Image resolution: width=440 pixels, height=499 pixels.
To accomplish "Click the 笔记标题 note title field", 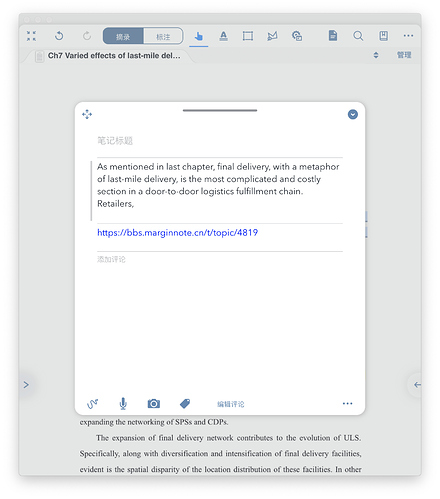I will click(220, 141).
